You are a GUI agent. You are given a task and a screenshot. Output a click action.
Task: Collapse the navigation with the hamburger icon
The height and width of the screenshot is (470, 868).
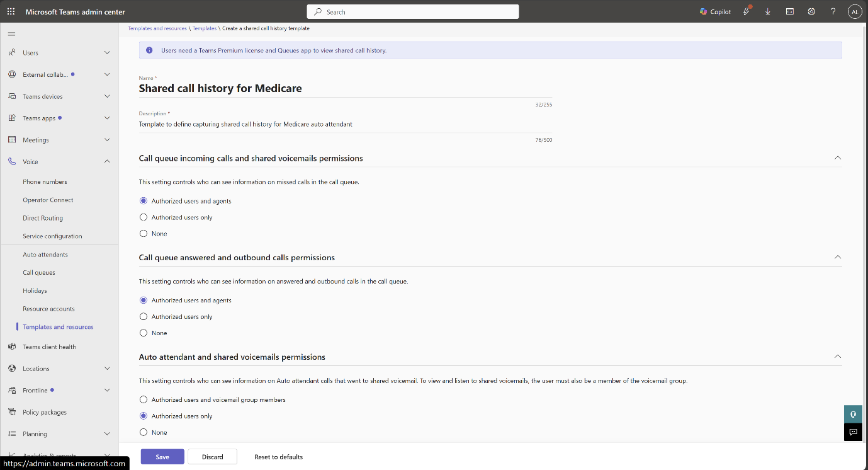point(11,33)
